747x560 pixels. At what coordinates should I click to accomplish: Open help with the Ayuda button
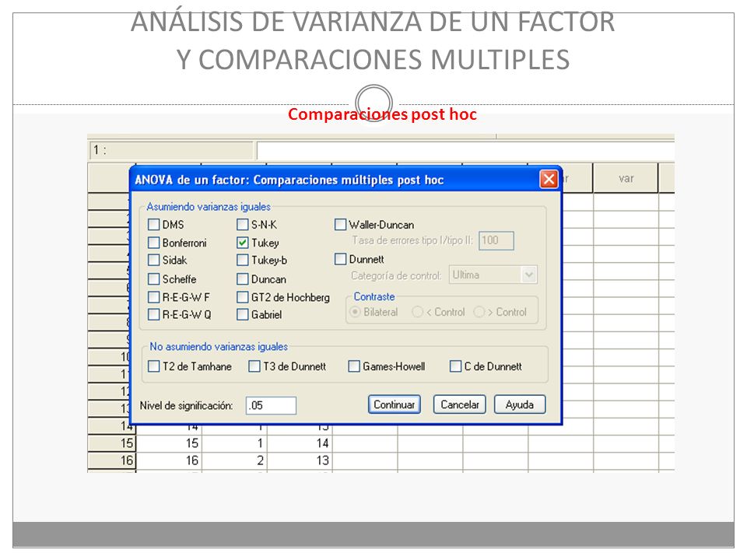click(x=519, y=404)
